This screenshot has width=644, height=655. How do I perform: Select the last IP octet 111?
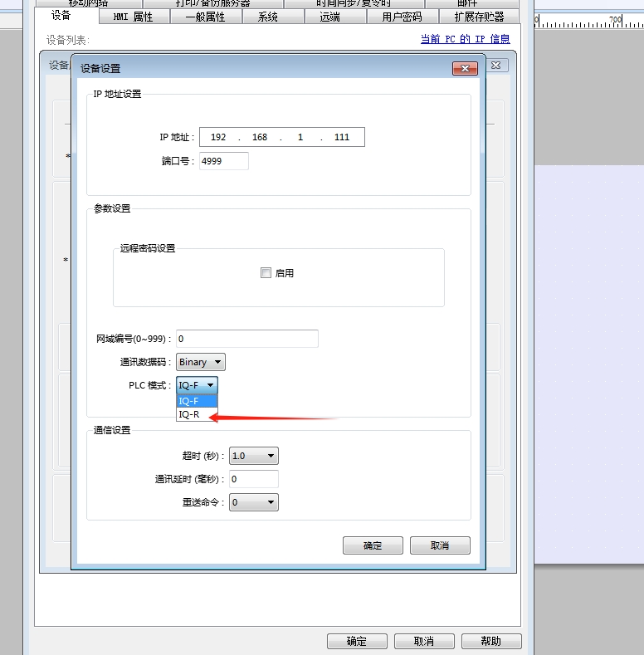point(341,137)
